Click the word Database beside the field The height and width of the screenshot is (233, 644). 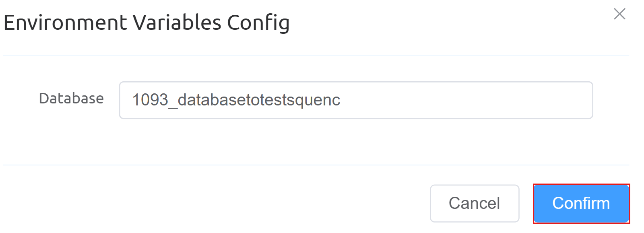(71, 99)
